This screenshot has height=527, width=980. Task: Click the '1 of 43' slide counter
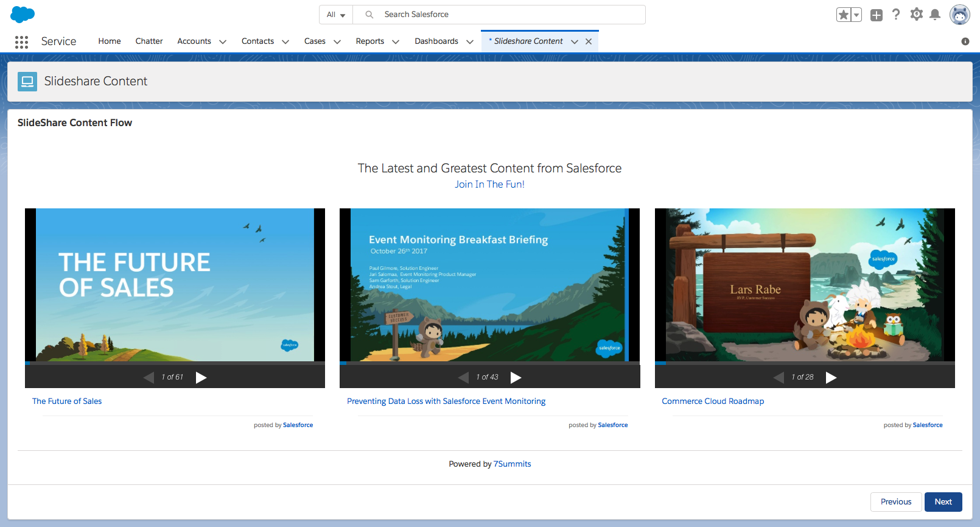pyautogui.click(x=487, y=377)
